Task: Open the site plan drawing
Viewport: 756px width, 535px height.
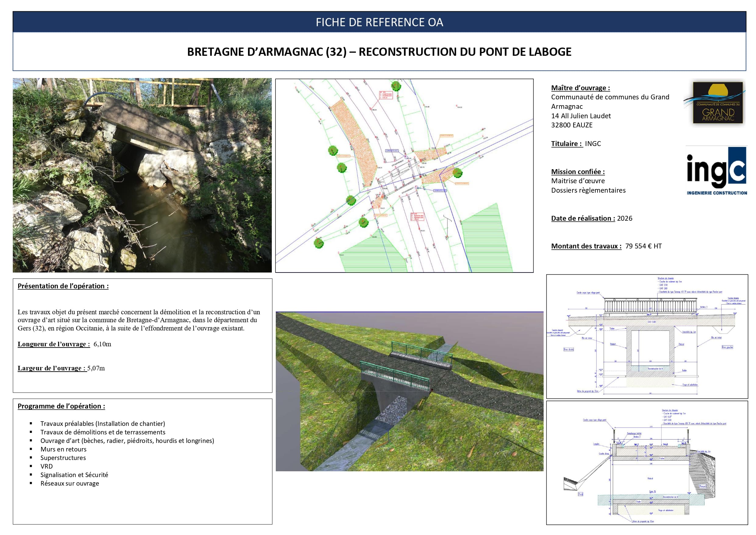Action: 404,176
